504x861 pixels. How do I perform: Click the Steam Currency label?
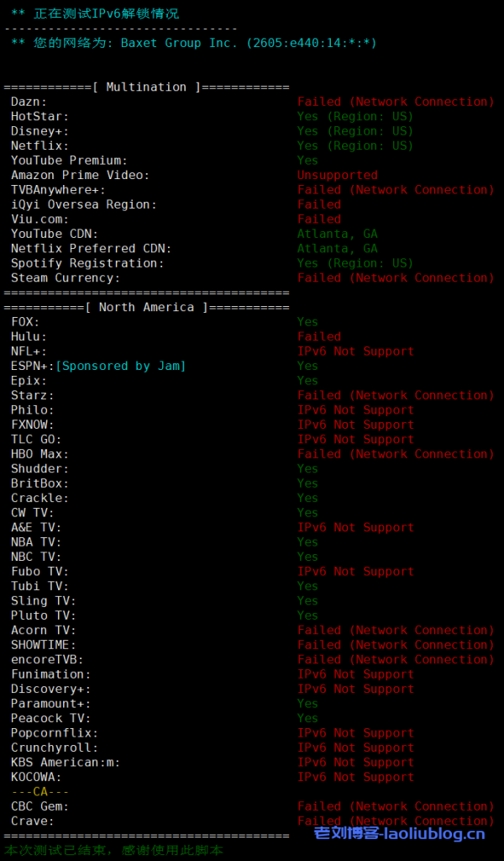coord(66,278)
